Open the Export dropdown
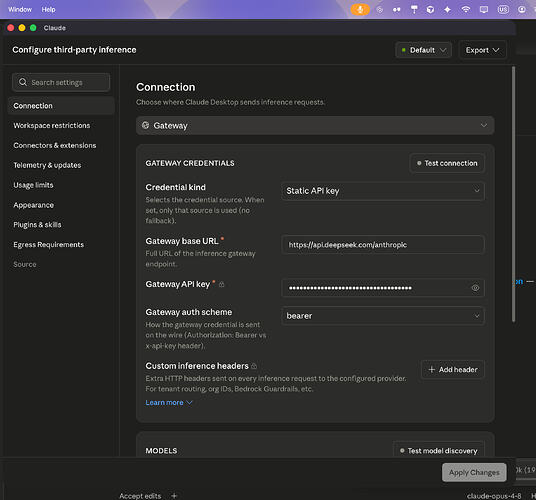Image resolution: width=536 pixels, height=500 pixels. (x=482, y=50)
